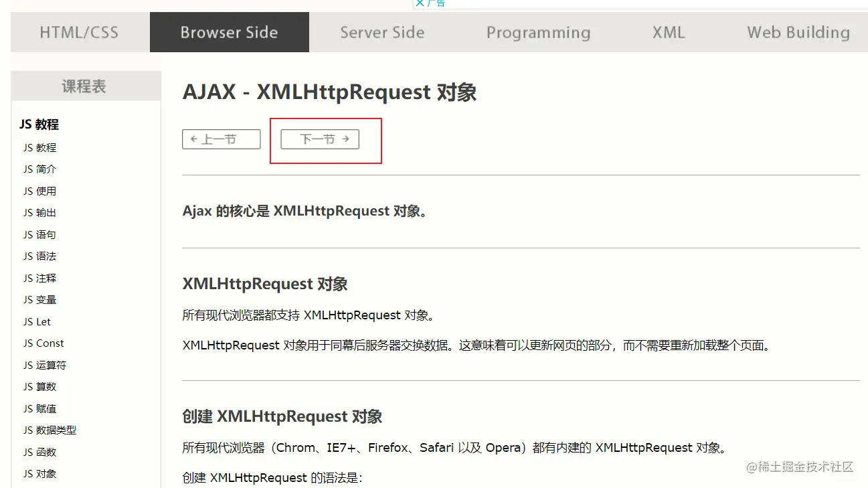868x488 pixels.
Task: Open the JS 函数 link
Action: (x=39, y=453)
